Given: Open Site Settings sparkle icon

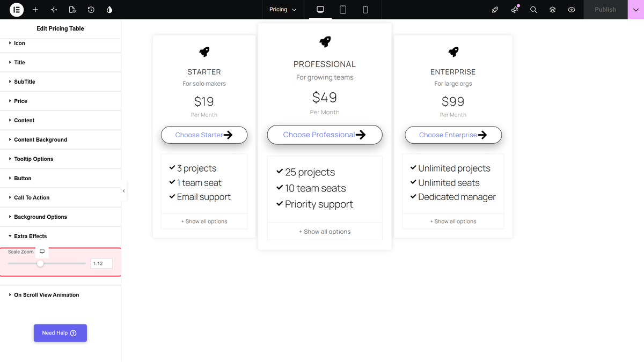Looking at the screenshot, I should pos(54,10).
